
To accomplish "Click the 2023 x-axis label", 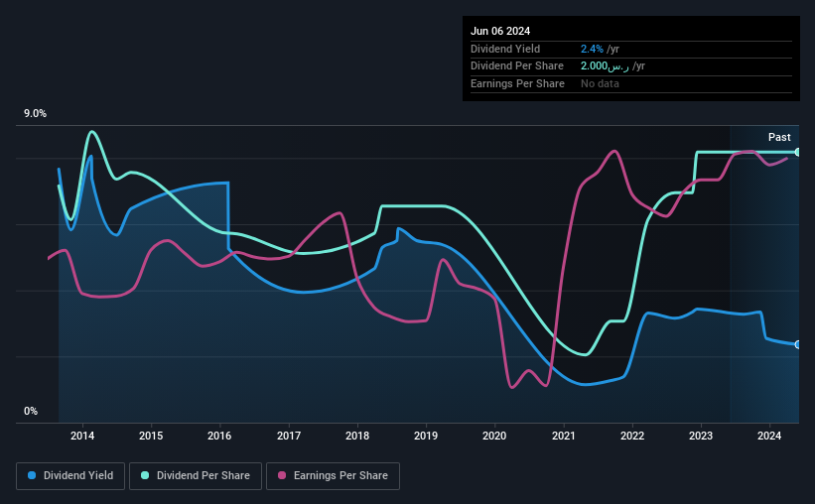I will (x=701, y=436).
